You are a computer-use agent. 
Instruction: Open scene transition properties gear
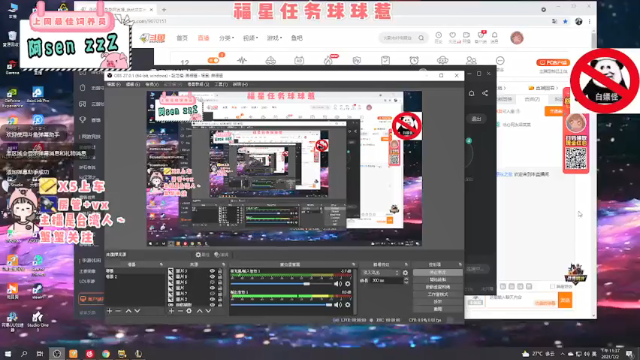pos(405,273)
